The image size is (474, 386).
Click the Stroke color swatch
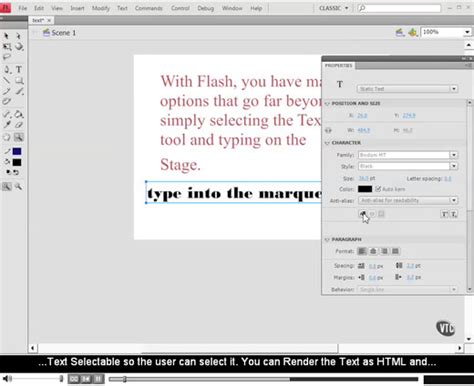17,152
